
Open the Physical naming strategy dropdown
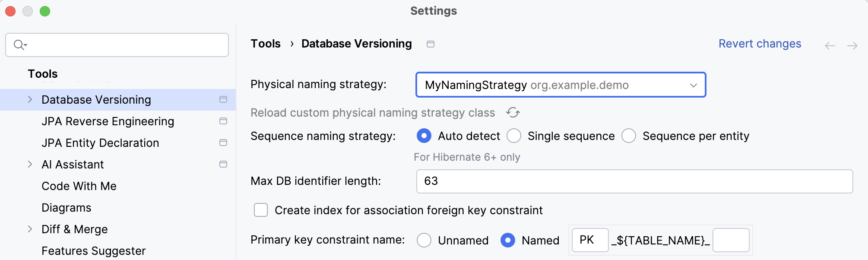tap(694, 85)
